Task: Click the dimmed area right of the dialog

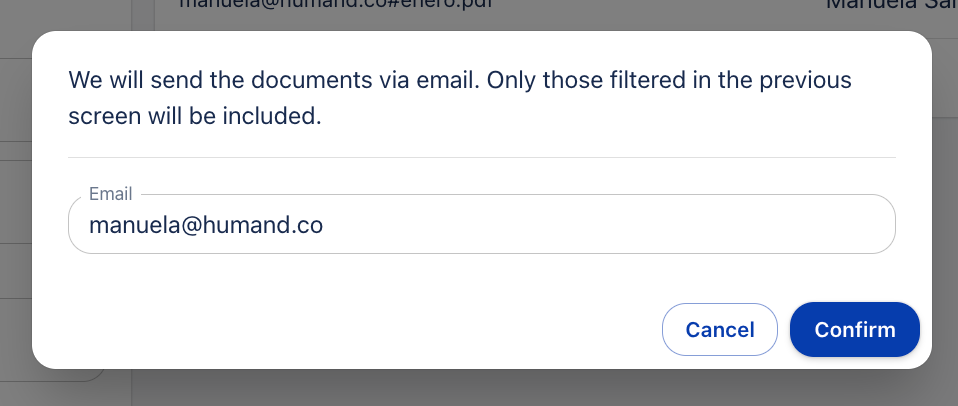Action: tap(945, 200)
